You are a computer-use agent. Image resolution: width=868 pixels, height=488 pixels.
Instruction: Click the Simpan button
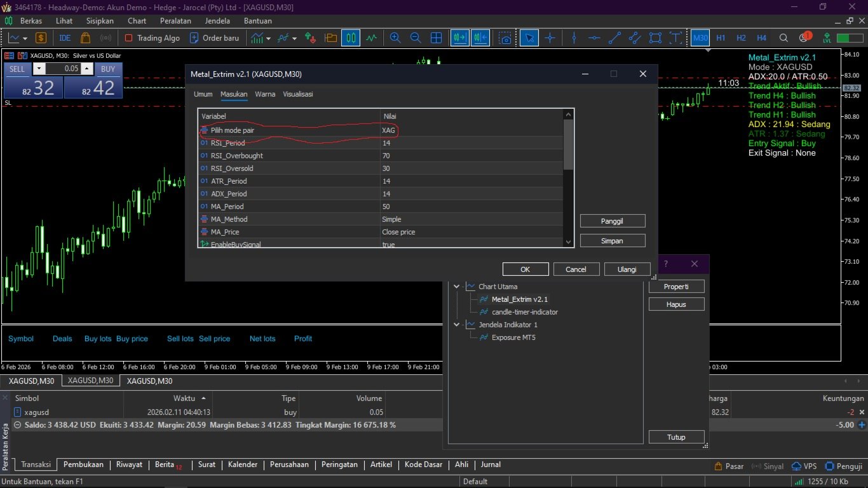[612, 241]
